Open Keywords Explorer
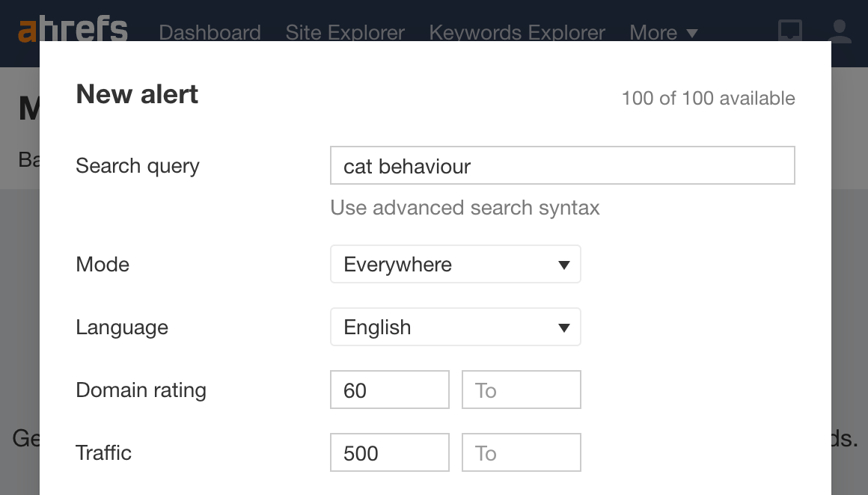Screen dimensions: 868x495 (517, 33)
